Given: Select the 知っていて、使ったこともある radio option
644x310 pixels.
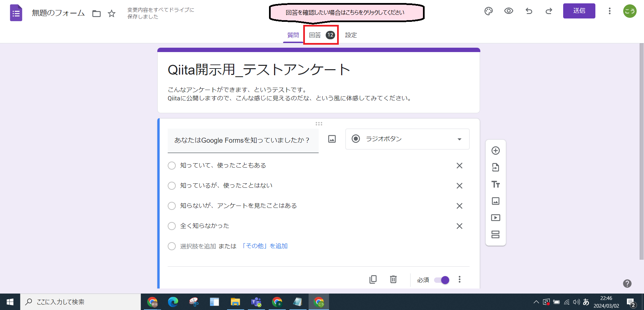Looking at the screenshot, I should click(x=172, y=165).
